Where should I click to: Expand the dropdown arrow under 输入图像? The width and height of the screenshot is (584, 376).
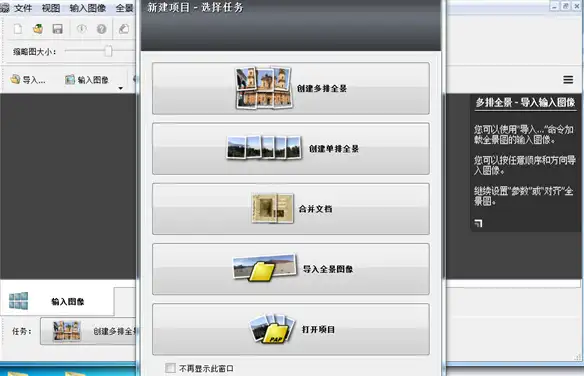tap(120, 88)
